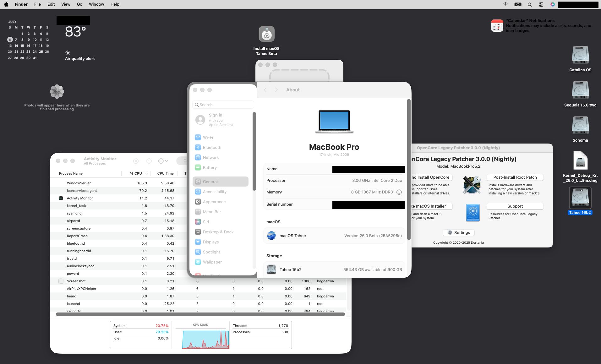601x364 pixels.
Task: Open the View menu
Action: tap(66, 4)
